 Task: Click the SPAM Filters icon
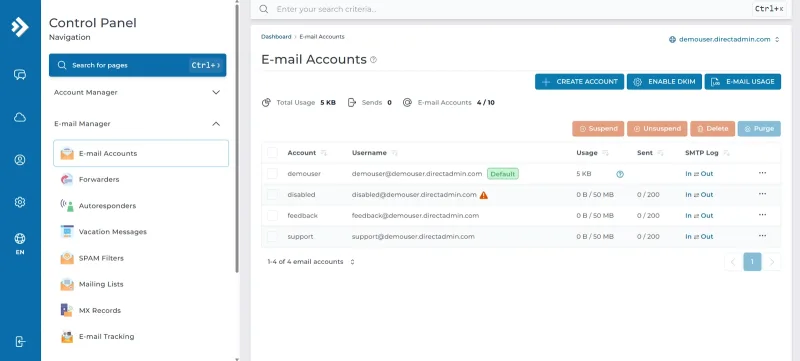tap(67, 258)
